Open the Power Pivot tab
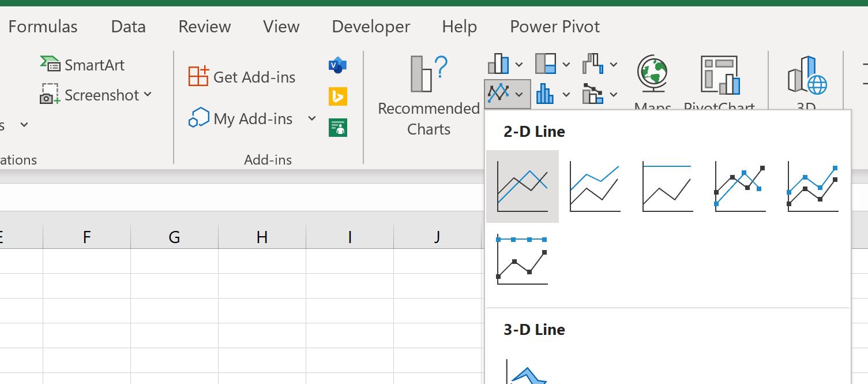The image size is (868, 384). point(554,27)
